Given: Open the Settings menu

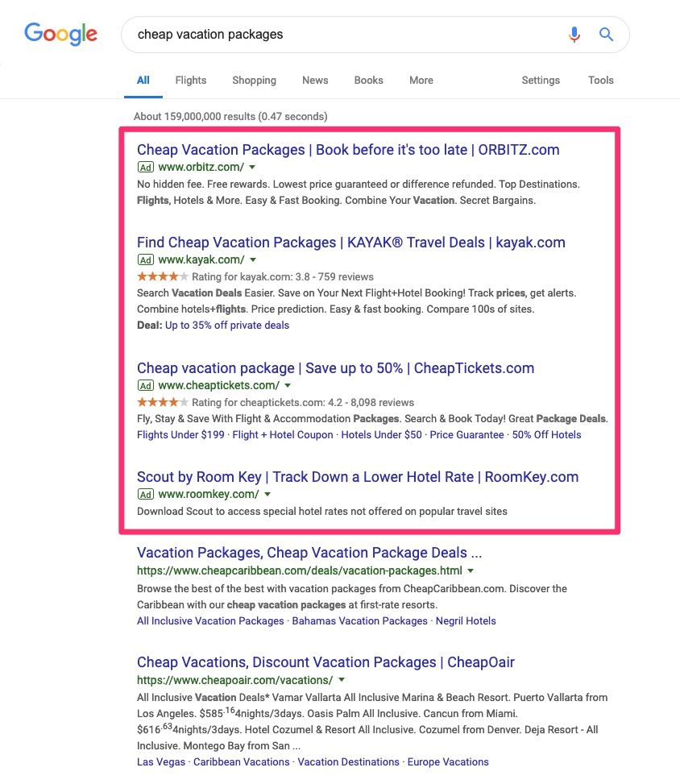Looking at the screenshot, I should click(541, 80).
